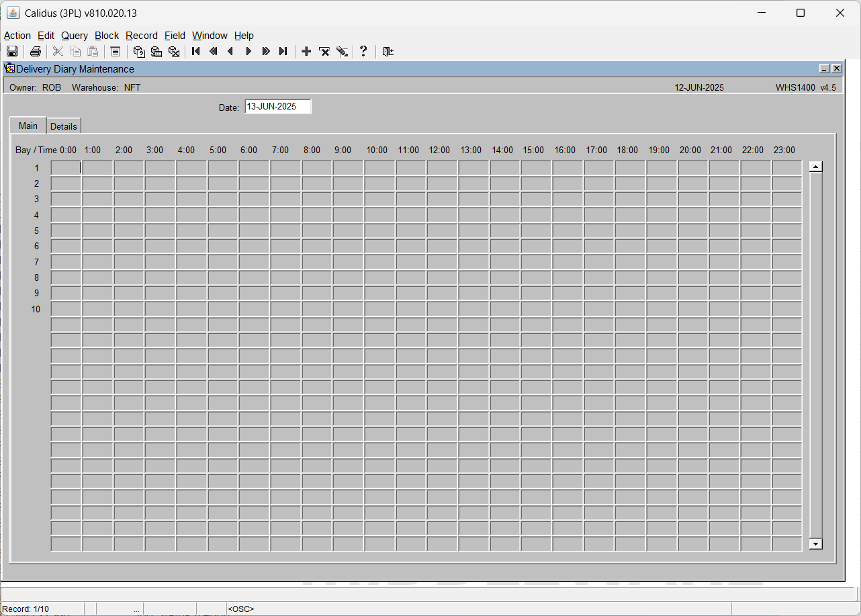Click the Save icon in the toolbar

click(x=12, y=52)
